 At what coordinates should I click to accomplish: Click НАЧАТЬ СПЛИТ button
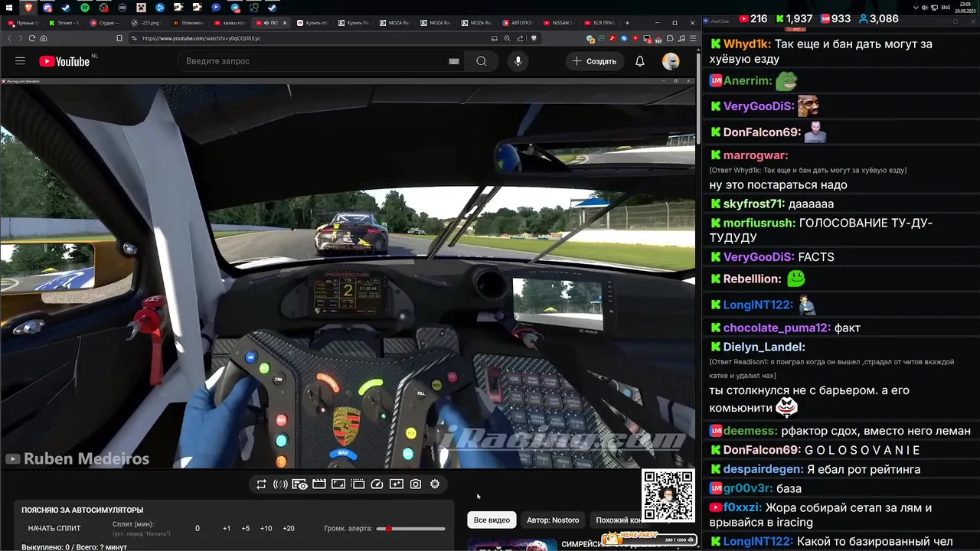pyautogui.click(x=54, y=529)
